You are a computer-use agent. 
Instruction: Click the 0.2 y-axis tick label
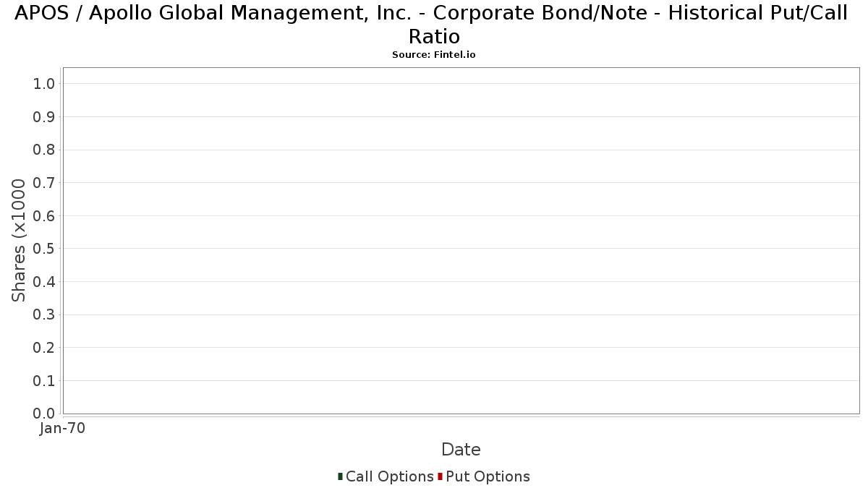tap(44, 348)
